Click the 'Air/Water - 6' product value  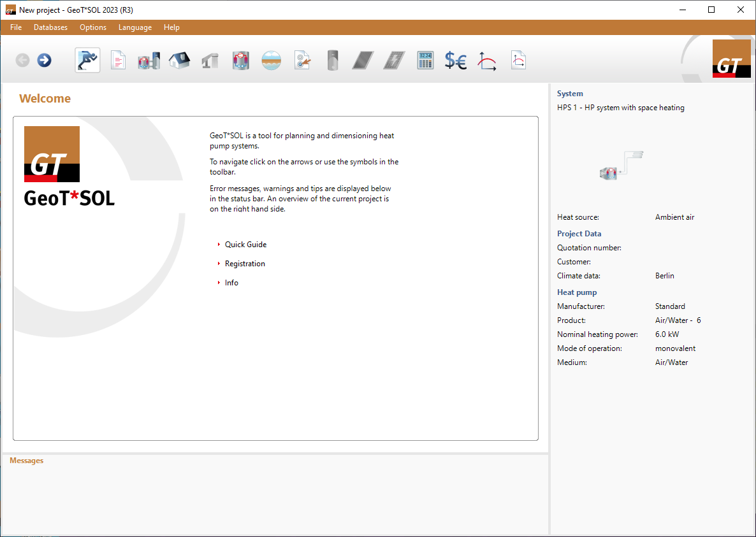[x=678, y=320]
